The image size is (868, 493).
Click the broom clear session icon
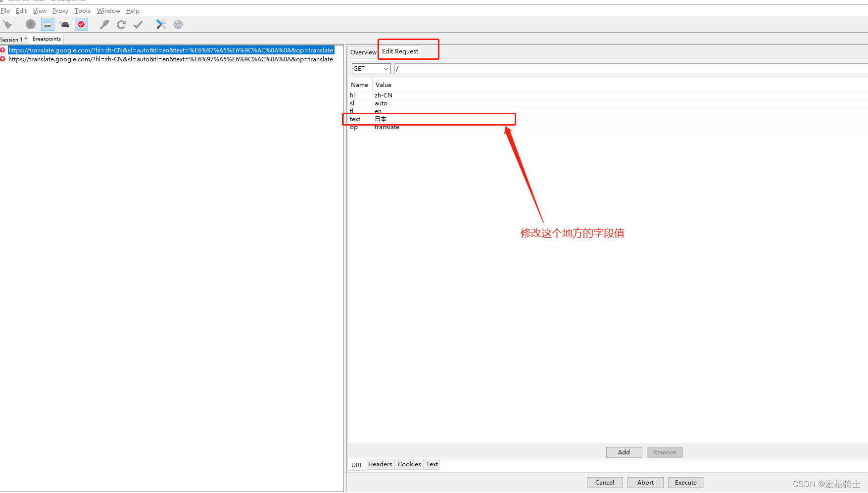[7, 24]
